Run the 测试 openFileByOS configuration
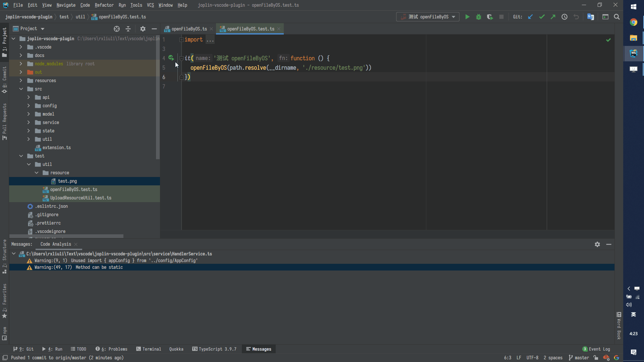 [x=468, y=17]
